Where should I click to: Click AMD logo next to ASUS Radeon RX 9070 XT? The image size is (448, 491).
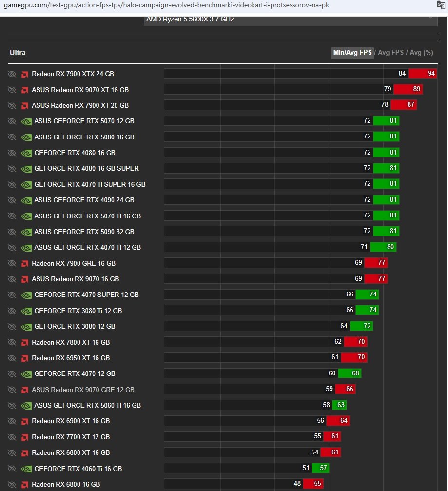pyautogui.click(x=25, y=90)
